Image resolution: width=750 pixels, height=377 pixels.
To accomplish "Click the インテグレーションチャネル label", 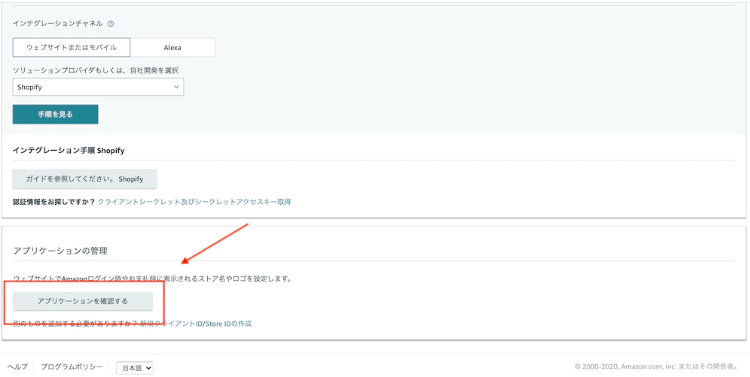I will 58,23.
